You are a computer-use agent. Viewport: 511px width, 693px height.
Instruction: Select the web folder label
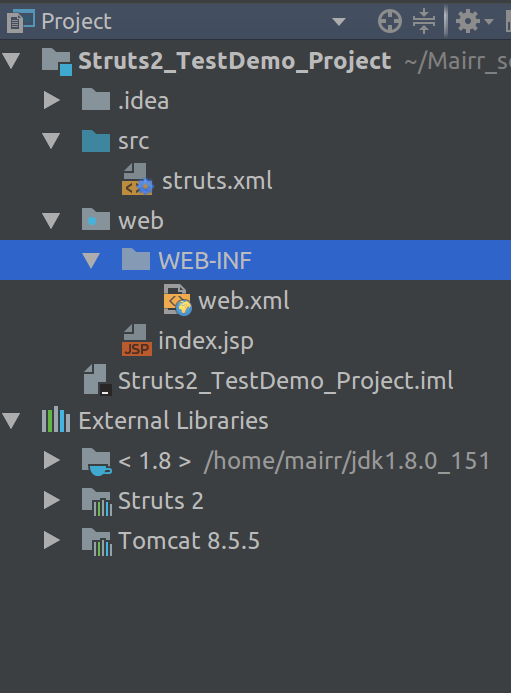[x=141, y=221]
